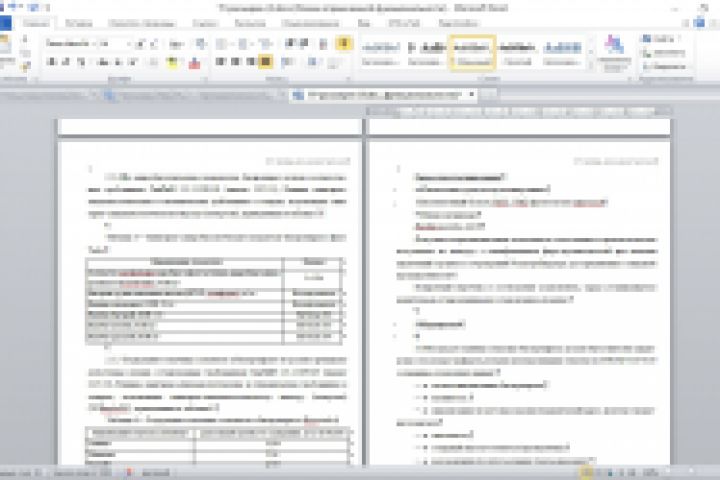Switch to the Insert ribbon tab
The width and height of the screenshot is (720, 480).
[79, 23]
